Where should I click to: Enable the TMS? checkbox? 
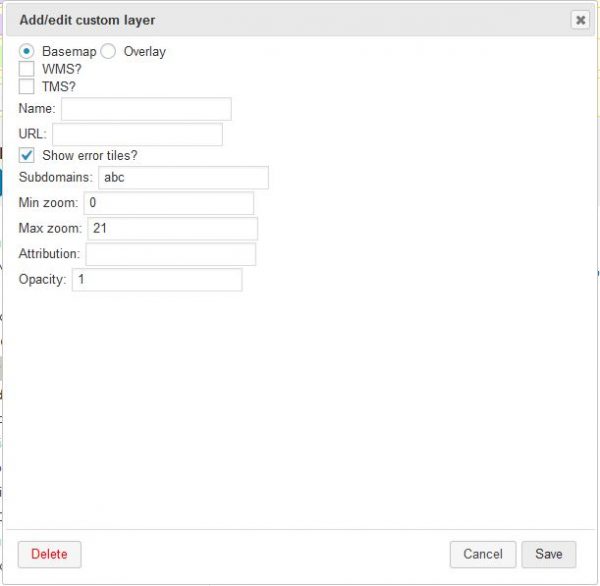click(x=27, y=87)
